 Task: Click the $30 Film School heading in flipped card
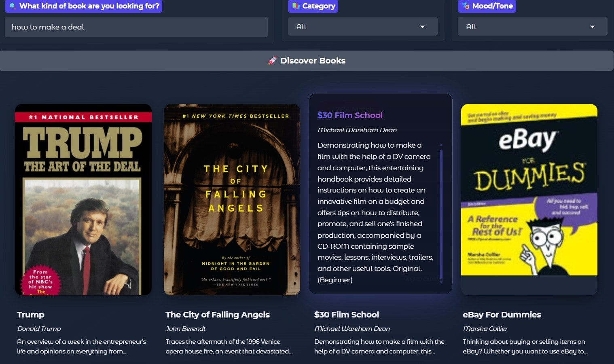[350, 115]
